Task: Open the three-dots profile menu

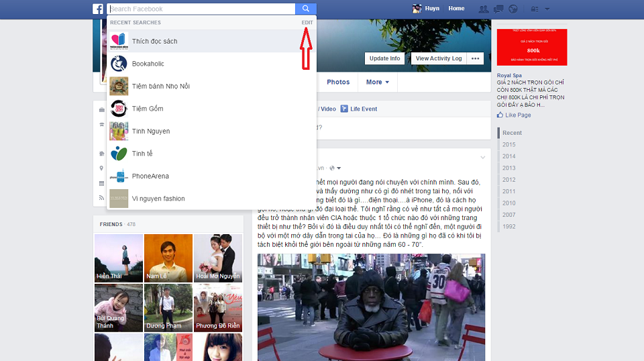Action: coord(475,58)
